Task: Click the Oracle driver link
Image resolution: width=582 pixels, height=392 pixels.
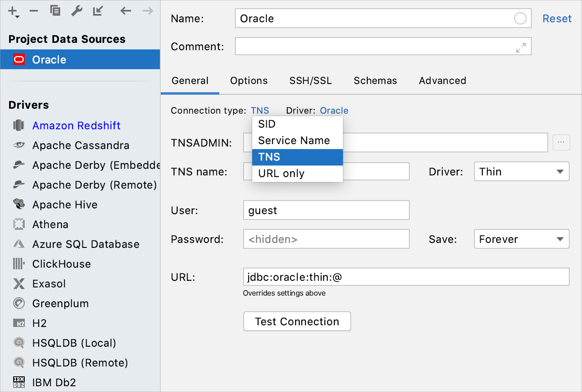Action: [334, 110]
